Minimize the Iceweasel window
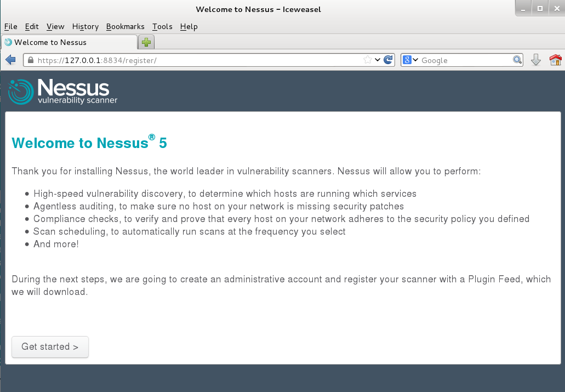Image resolution: width=565 pixels, height=392 pixels. 523,9
